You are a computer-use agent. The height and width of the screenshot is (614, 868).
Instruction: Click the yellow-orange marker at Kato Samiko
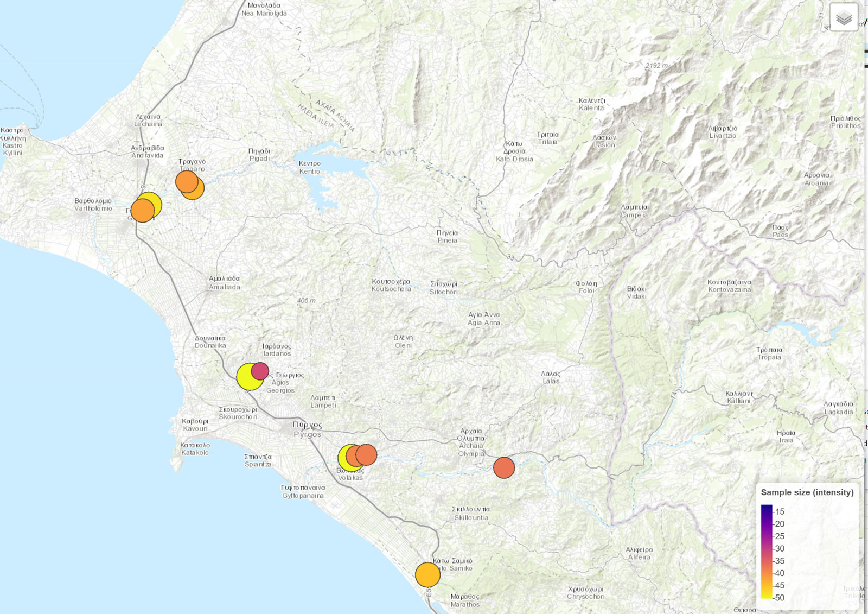pyautogui.click(x=427, y=574)
